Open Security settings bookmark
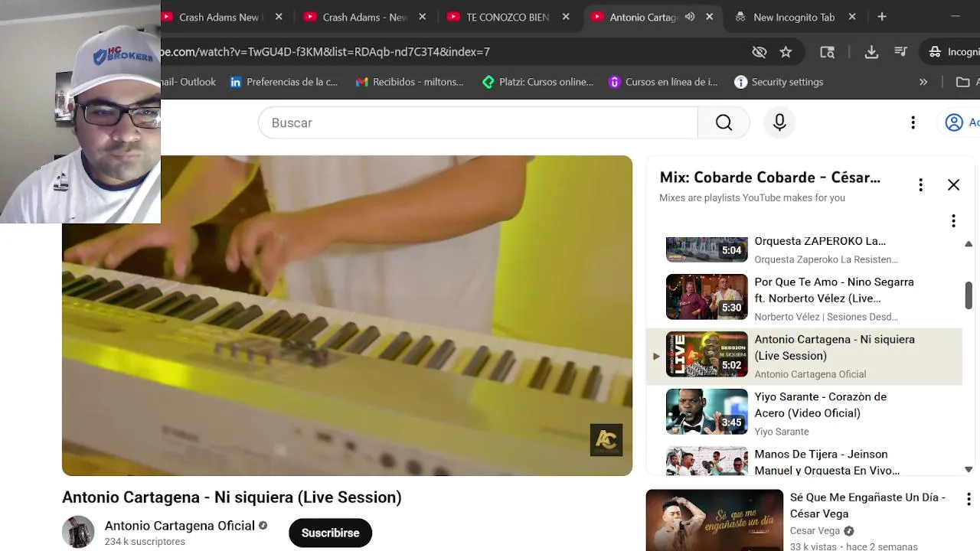 779,82
